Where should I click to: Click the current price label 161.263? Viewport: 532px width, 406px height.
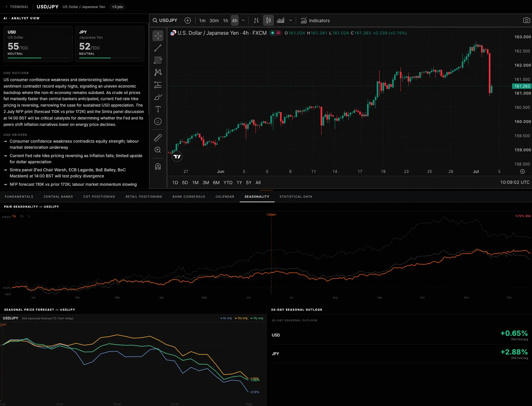tap(522, 86)
